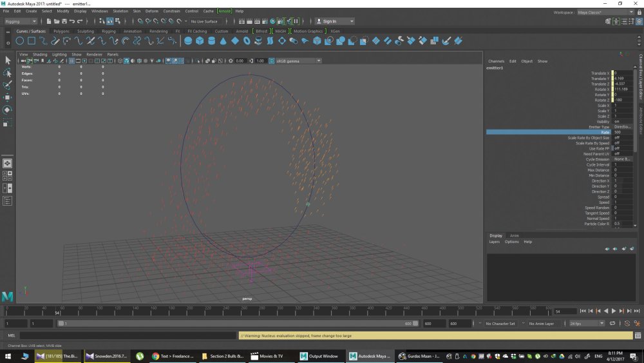
Task: Open the 24 fps frame rate dropdown
Action: [587, 324]
